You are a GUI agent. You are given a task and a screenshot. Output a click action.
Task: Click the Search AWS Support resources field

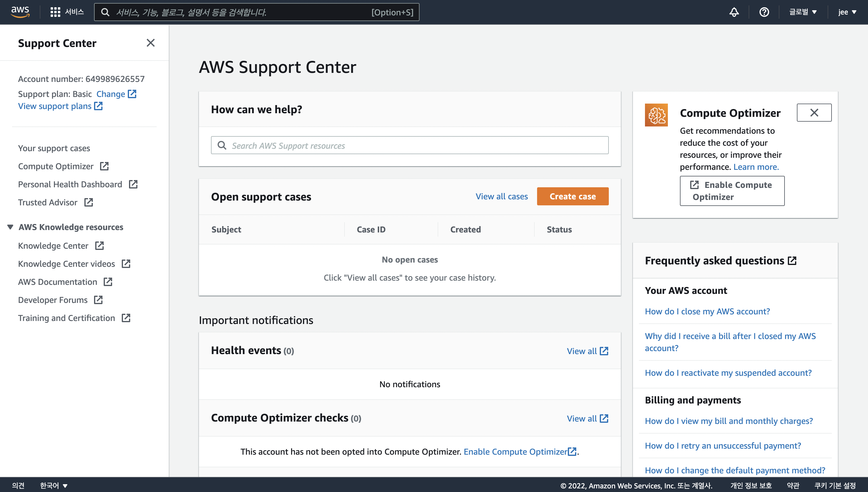pyautogui.click(x=410, y=145)
